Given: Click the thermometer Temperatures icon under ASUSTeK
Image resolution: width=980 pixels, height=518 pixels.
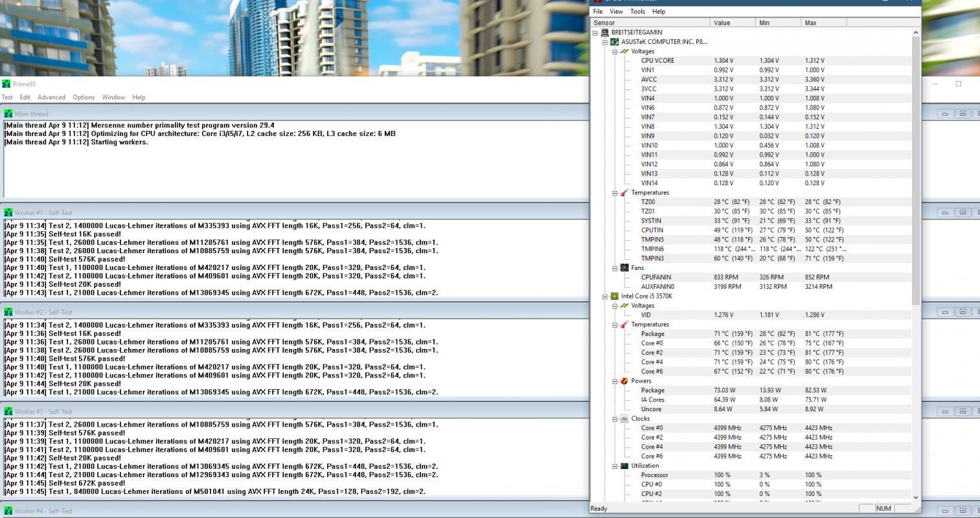Looking at the screenshot, I should (624, 192).
